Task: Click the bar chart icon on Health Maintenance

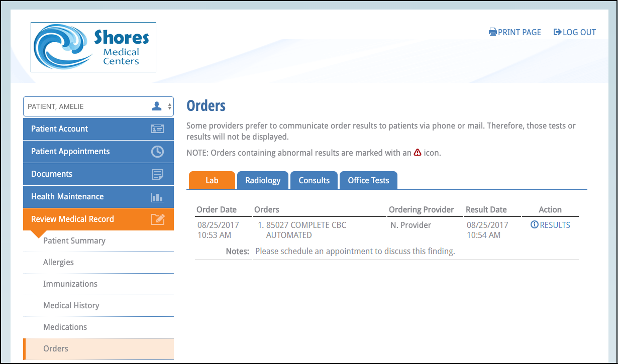Action: pyautogui.click(x=157, y=197)
